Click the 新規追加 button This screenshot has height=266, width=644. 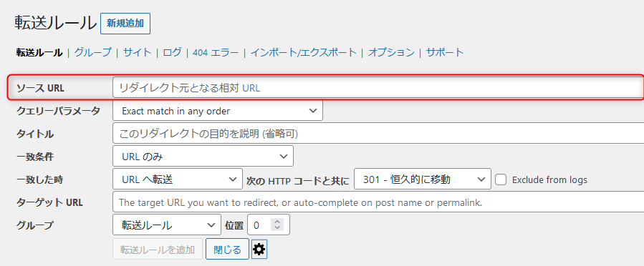point(125,24)
